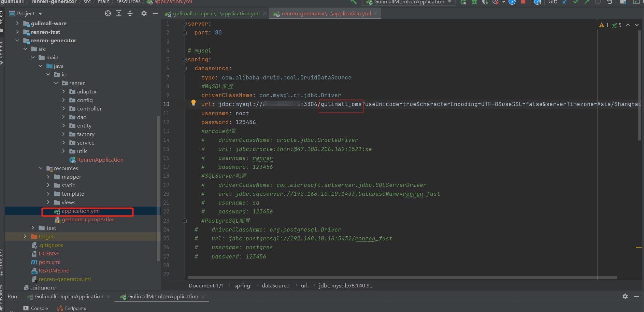The image size is (644, 312).
Task: Hide the Project panel with minus icon
Action: [x=155, y=13]
